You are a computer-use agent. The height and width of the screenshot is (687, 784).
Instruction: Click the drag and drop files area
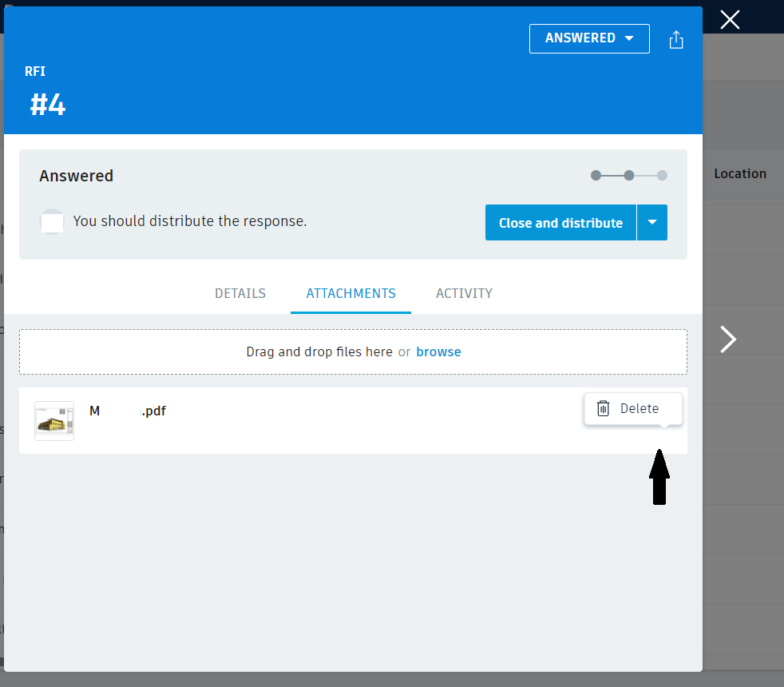click(352, 351)
